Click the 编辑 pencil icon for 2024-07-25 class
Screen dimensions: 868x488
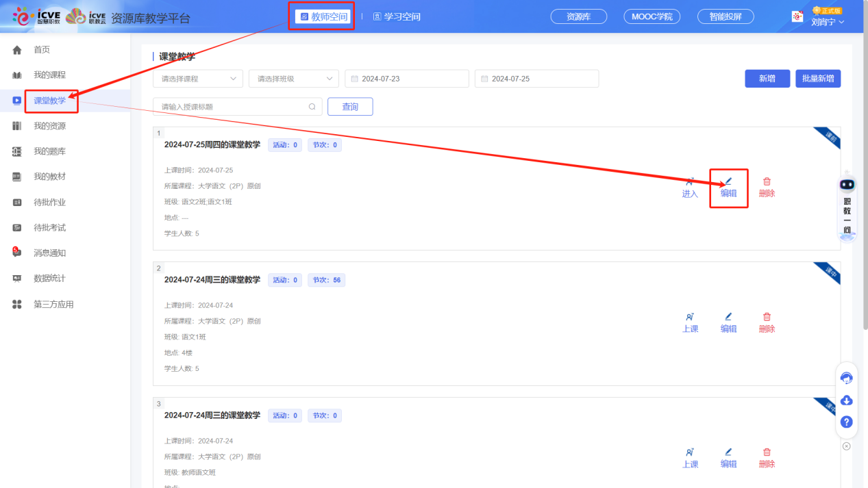(728, 181)
